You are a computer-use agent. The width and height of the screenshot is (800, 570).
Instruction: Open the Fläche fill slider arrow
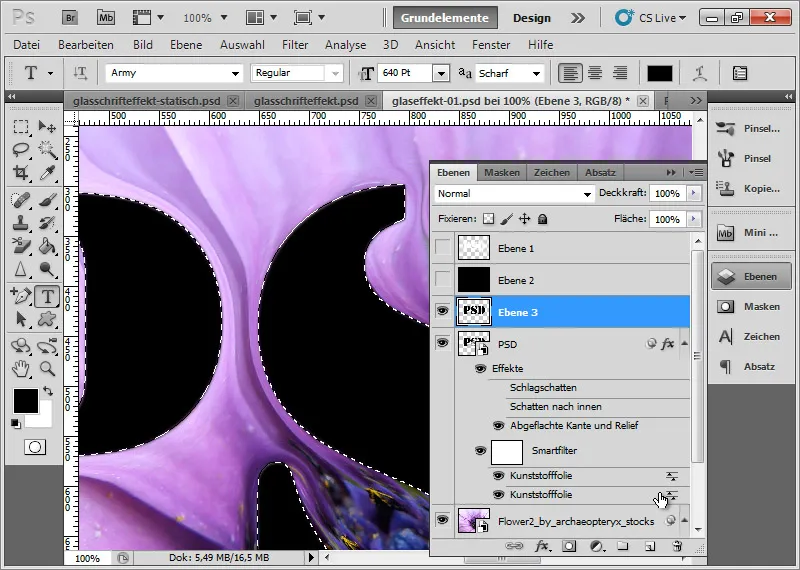coord(693,219)
